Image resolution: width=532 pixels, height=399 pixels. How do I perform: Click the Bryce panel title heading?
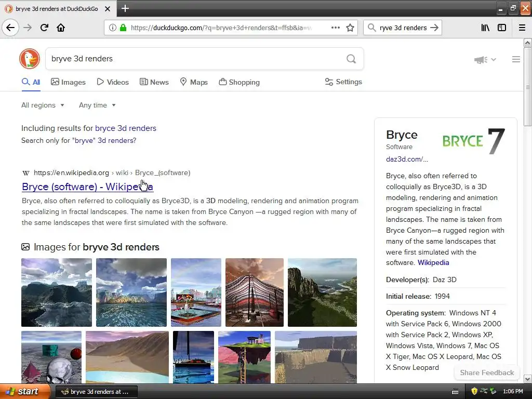pyautogui.click(x=402, y=135)
